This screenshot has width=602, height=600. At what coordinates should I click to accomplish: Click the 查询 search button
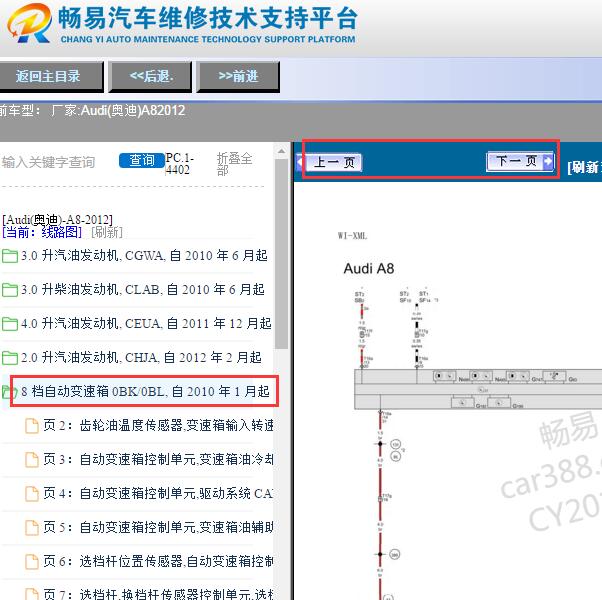[x=142, y=160]
